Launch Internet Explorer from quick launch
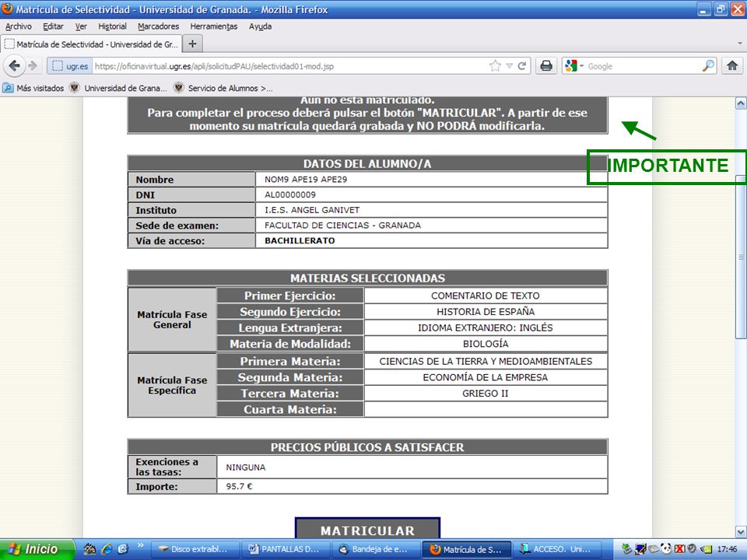The height and width of the screenshot is (560, 747). pos(107,549)
